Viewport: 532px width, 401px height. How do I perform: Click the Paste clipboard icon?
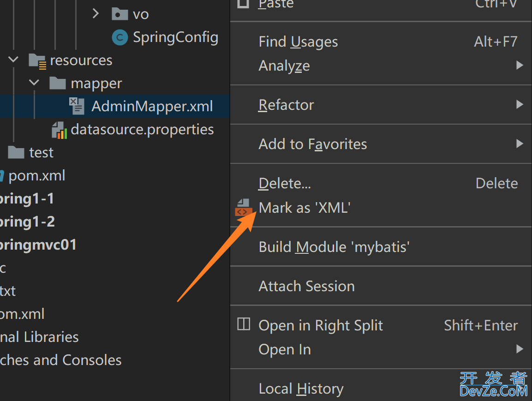pyautogui.click(x=243, y=3)
